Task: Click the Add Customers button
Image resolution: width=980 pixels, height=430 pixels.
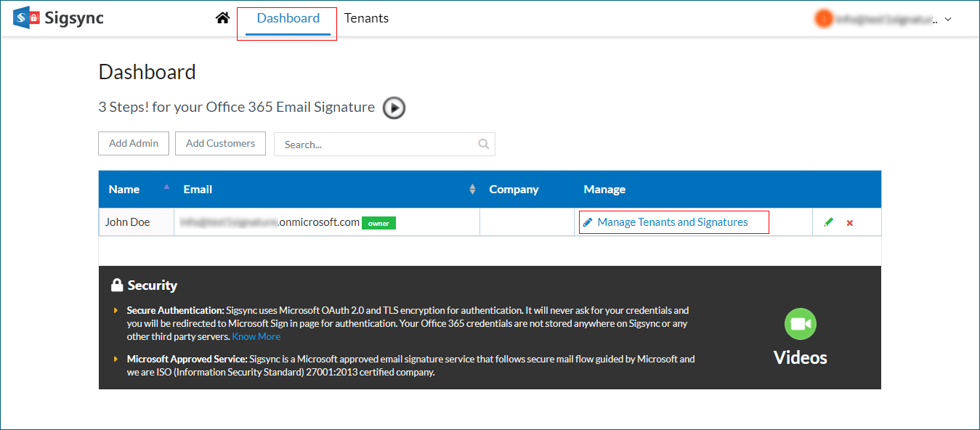Action: click(221, 143)
